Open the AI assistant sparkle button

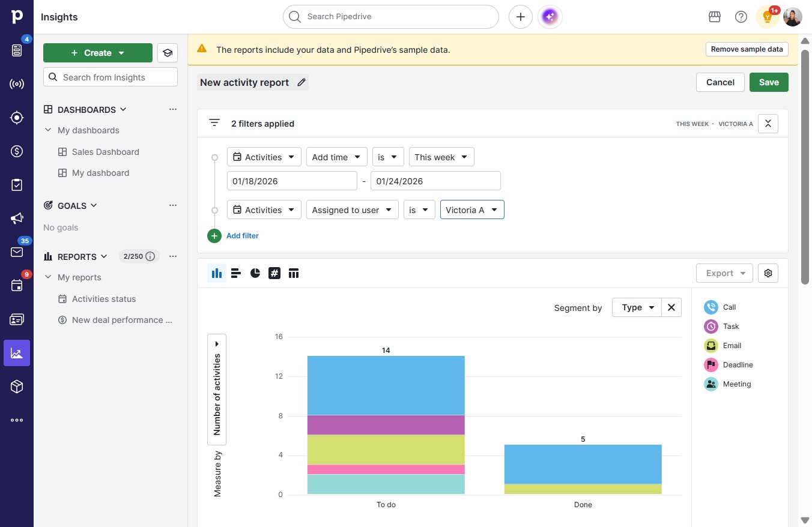(550, 17)
